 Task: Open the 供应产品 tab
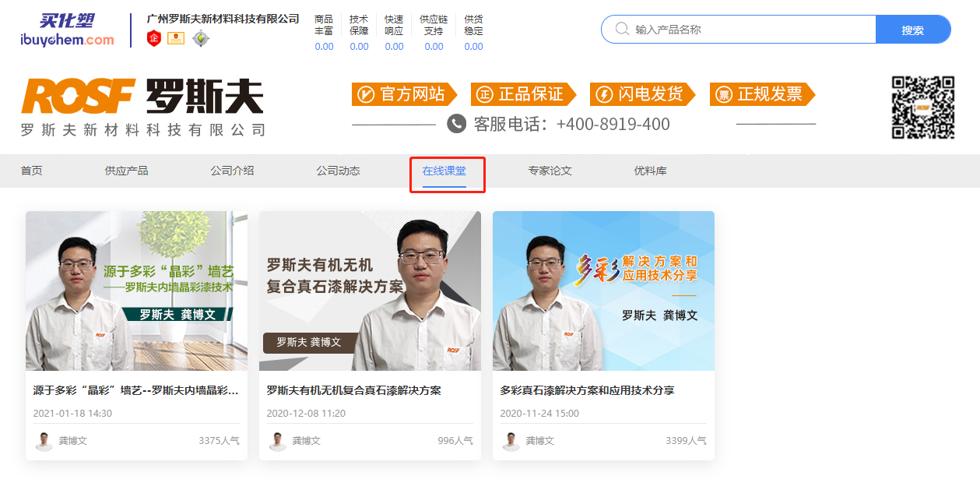[126, 171]
